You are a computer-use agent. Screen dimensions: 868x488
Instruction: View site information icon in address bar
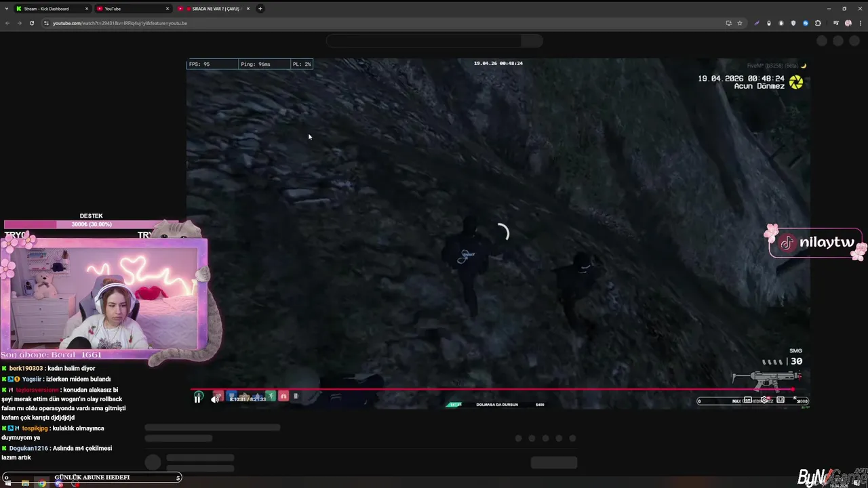click(x=46, y=23)
